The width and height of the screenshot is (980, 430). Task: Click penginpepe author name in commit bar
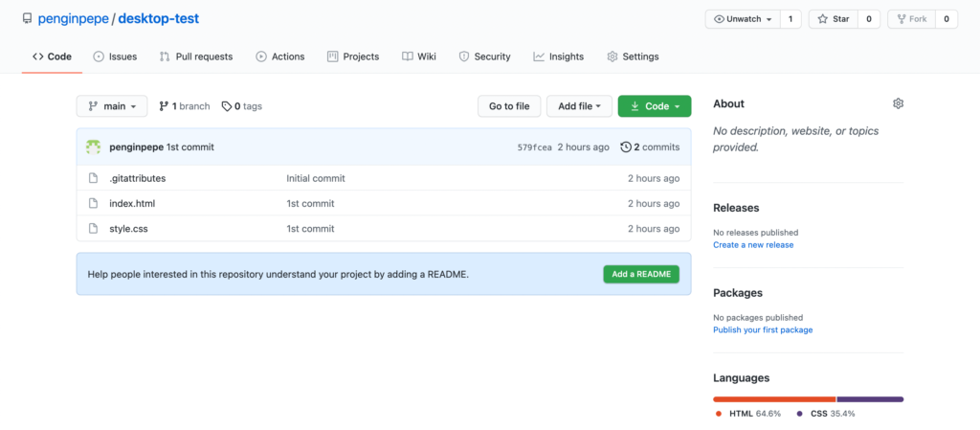coord(136,147)
